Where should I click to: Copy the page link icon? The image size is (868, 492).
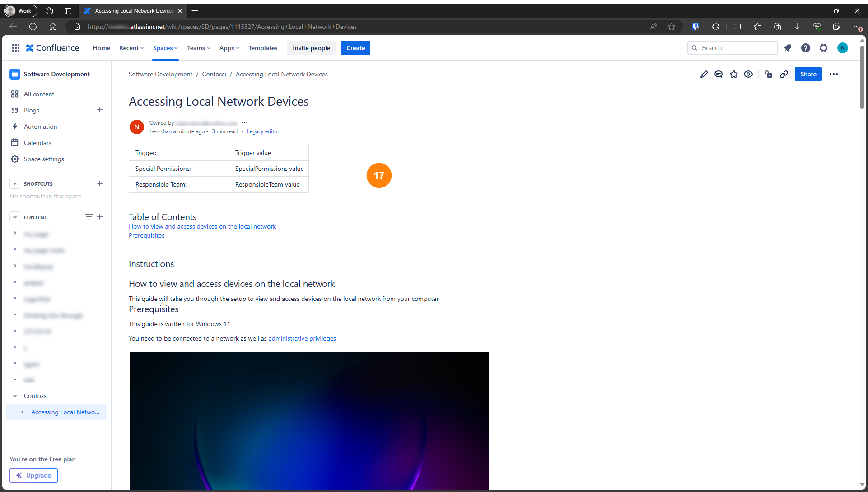784,74
